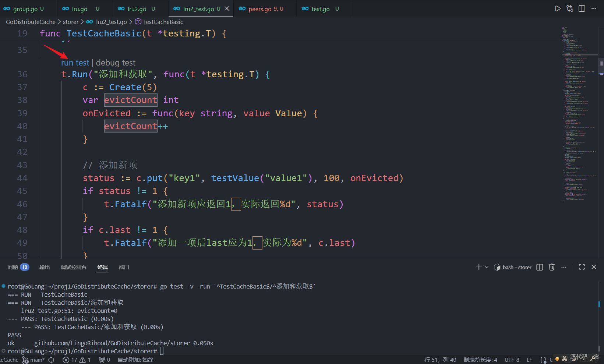The image size is (604, 364).
Task: Open errors count in status bar
Action: point(70,360)
